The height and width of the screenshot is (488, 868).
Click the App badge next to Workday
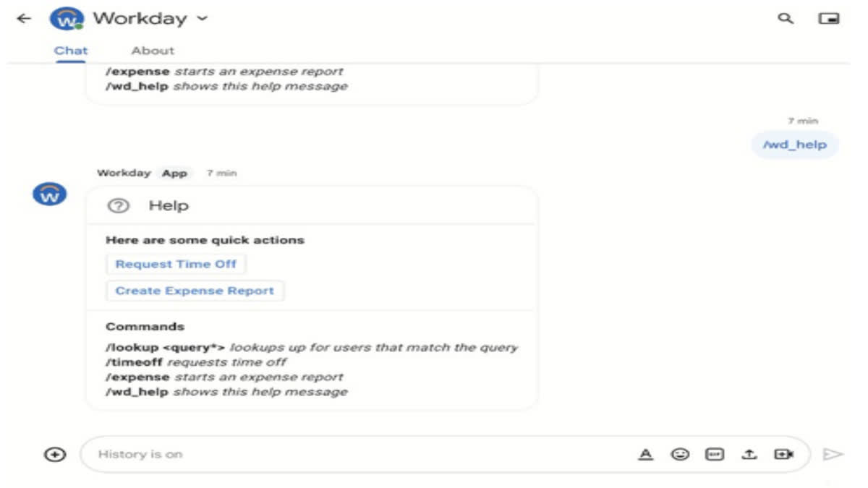(x=175, y=173)
